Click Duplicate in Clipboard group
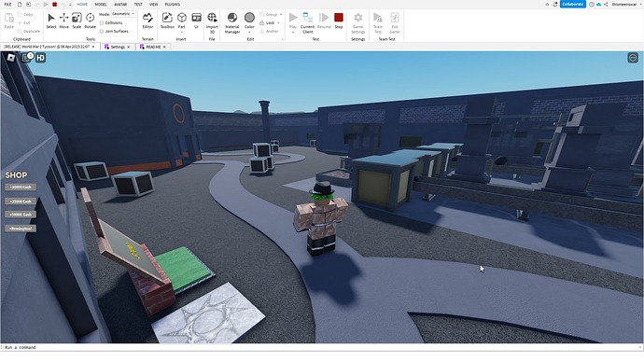This screenshot has height=362, width=644. (x=29, y=31)
